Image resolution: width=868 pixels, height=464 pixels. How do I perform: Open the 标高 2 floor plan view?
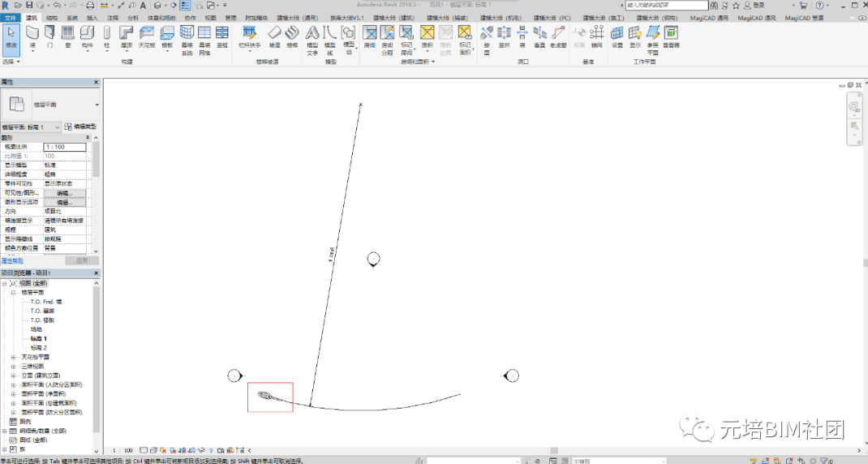click(39, 348)
